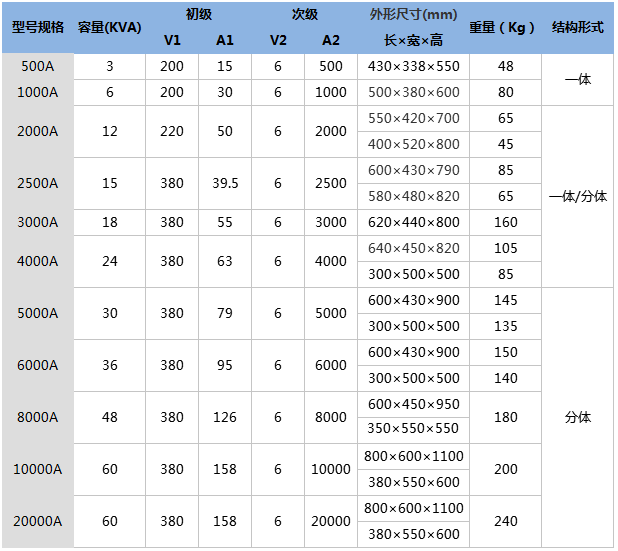Select the 3000A model cell
The image size is (618, 551).
click(x=38, y=222)
